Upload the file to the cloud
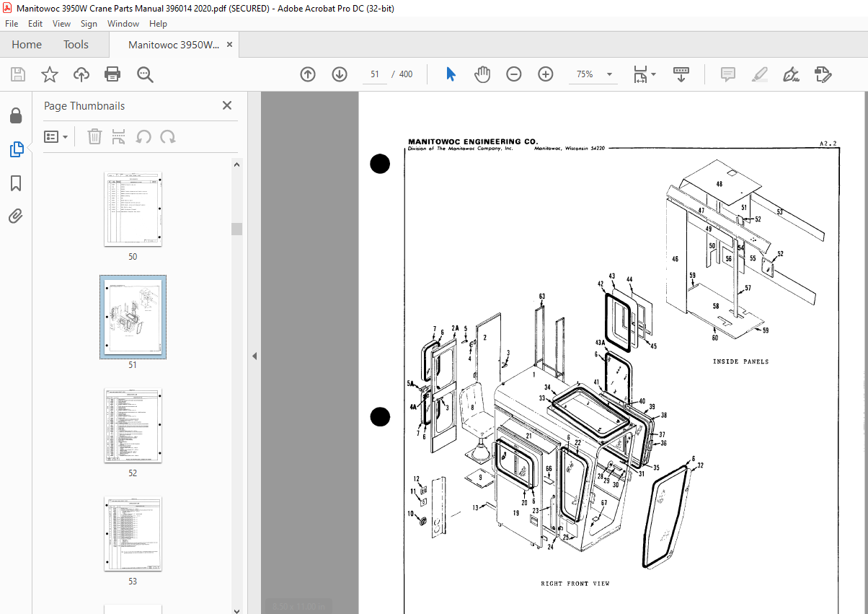 click(81, 74)
